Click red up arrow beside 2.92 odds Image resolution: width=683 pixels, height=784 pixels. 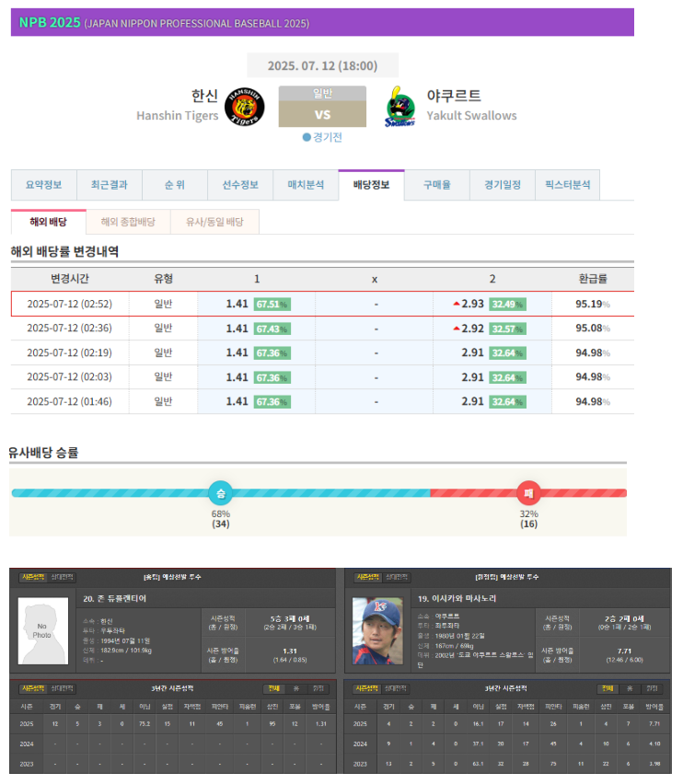[456, 329]
